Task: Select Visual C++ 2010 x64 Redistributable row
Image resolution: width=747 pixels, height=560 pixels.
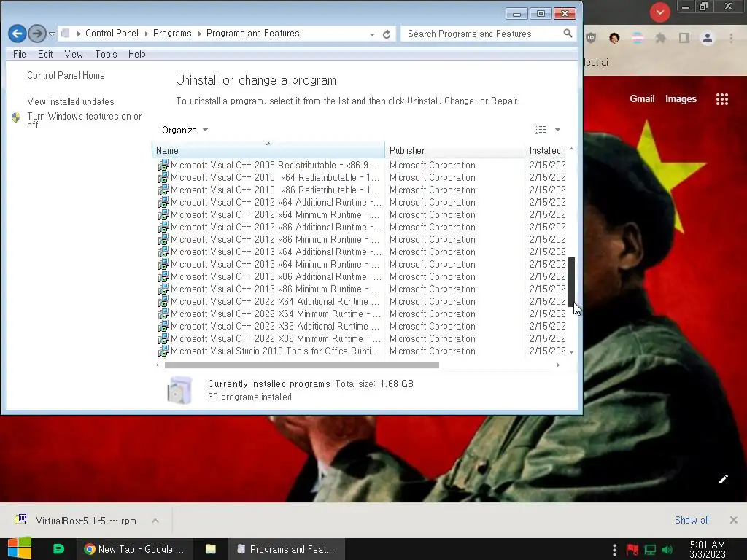Action: coord(360,178)
